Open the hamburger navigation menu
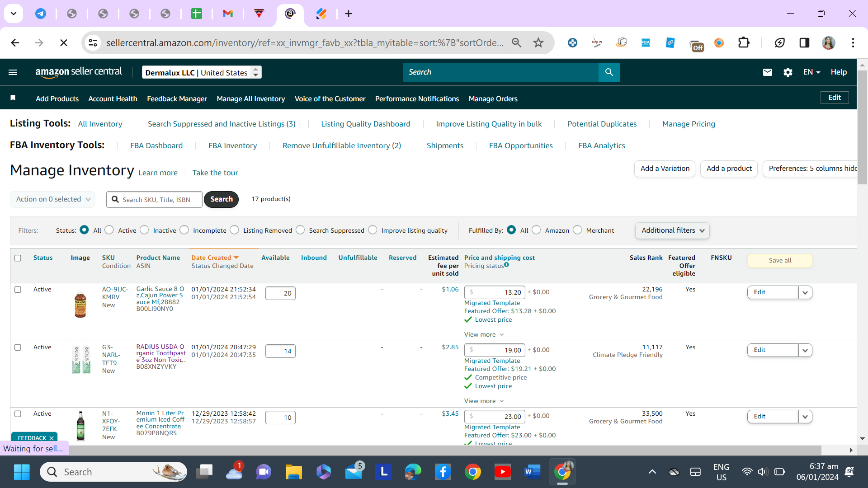The image size is (868, 488). (13, 72)
